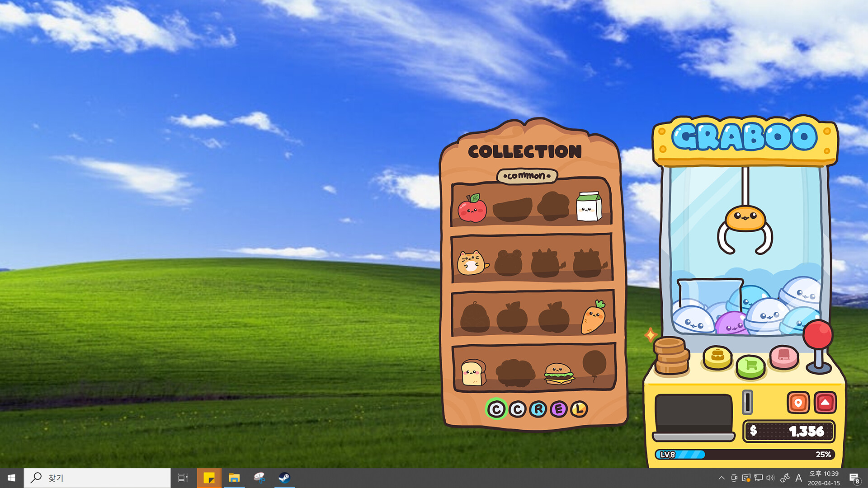Select the highlighted green-ringed C rarity tab

pos(496,409)
